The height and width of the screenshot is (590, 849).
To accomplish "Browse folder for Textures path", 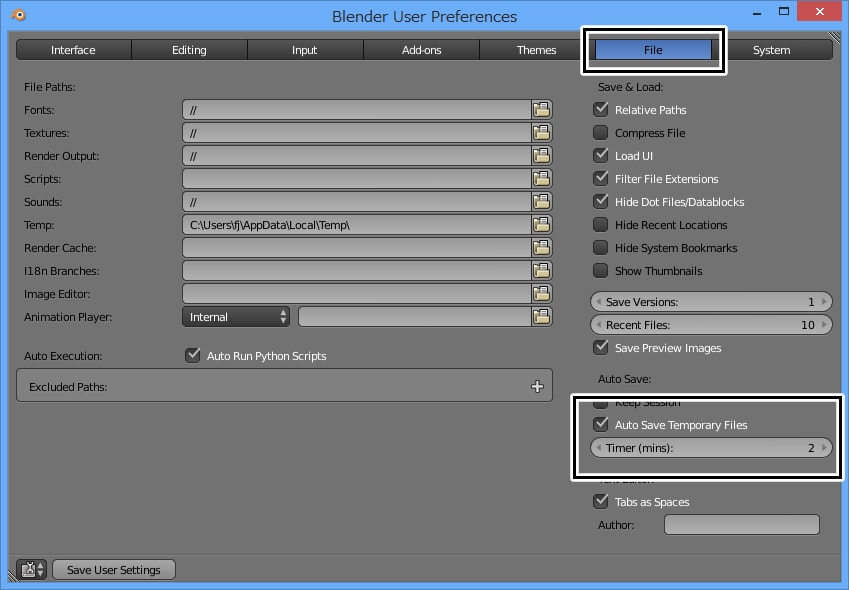I will (541, 133).
